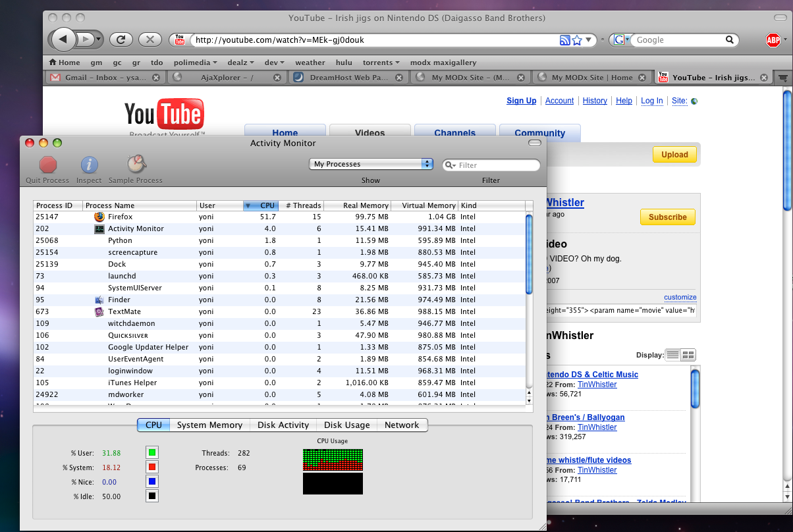Switch to the System Memory tab
The width and height of the screenshot is (793, 532).
click(209, 425)
